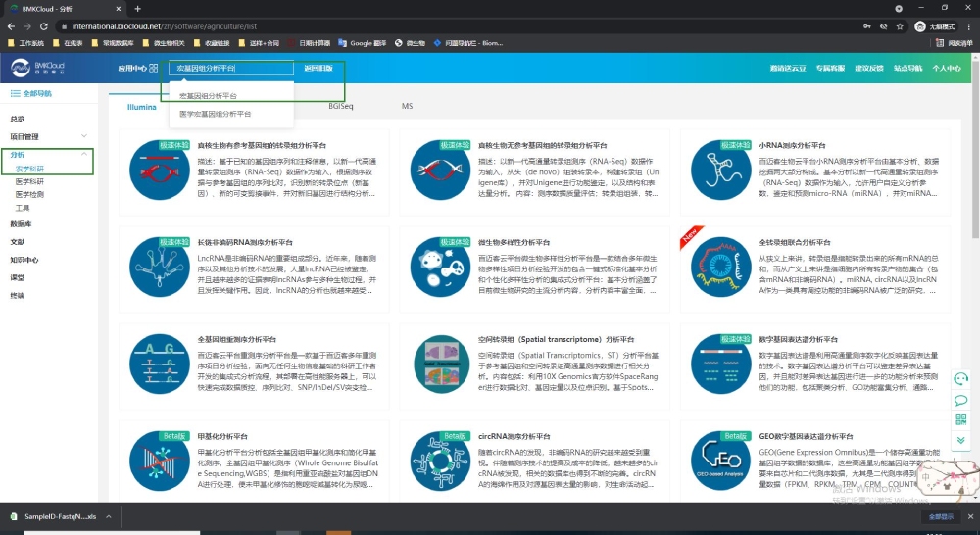
Task: Switch to the BGISeq tab
Action: 341,106
